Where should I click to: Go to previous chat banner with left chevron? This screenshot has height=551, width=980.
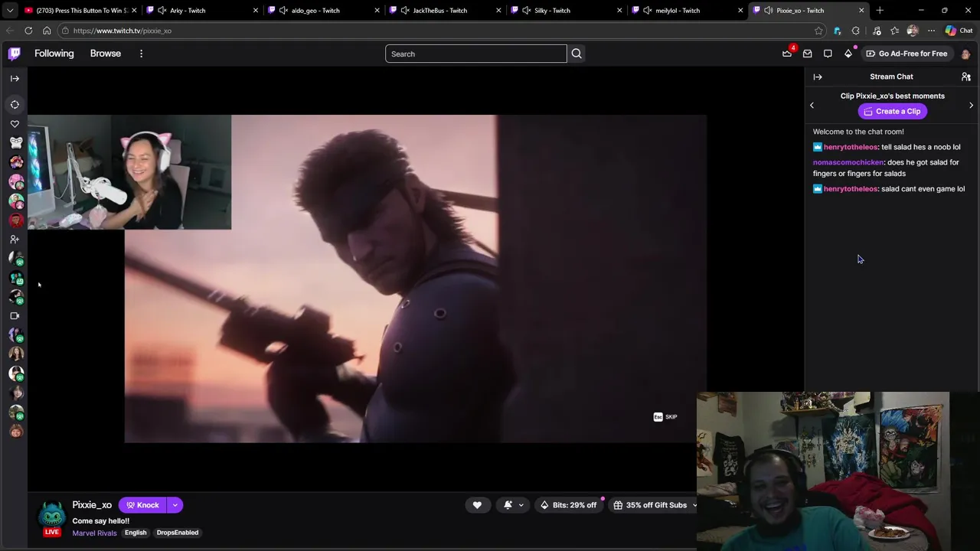812,106
